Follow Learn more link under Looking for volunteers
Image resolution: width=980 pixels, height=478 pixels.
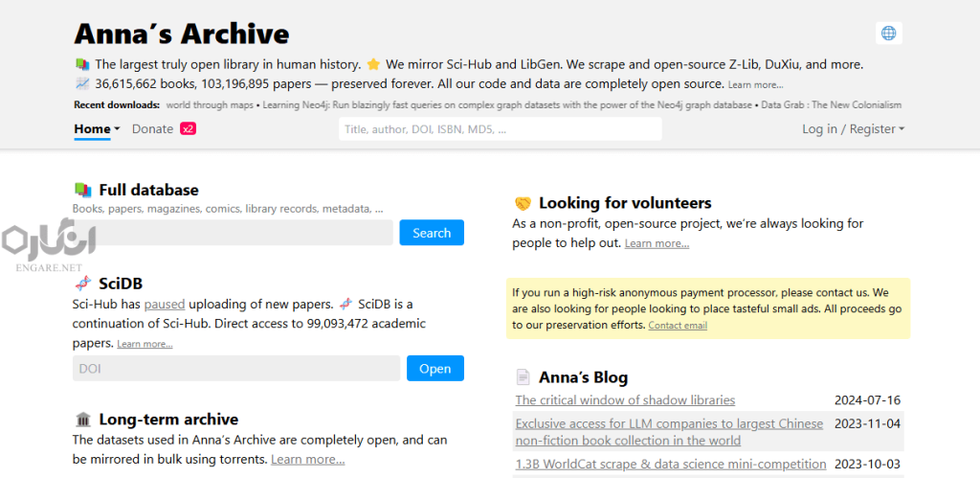657,243
